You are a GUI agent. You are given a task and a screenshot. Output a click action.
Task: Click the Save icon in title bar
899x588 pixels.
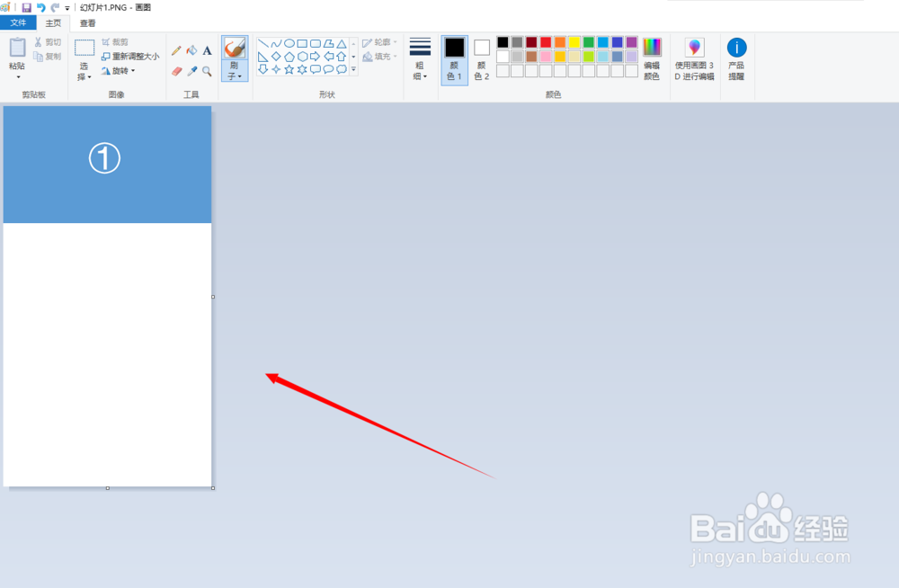[26, 7]
